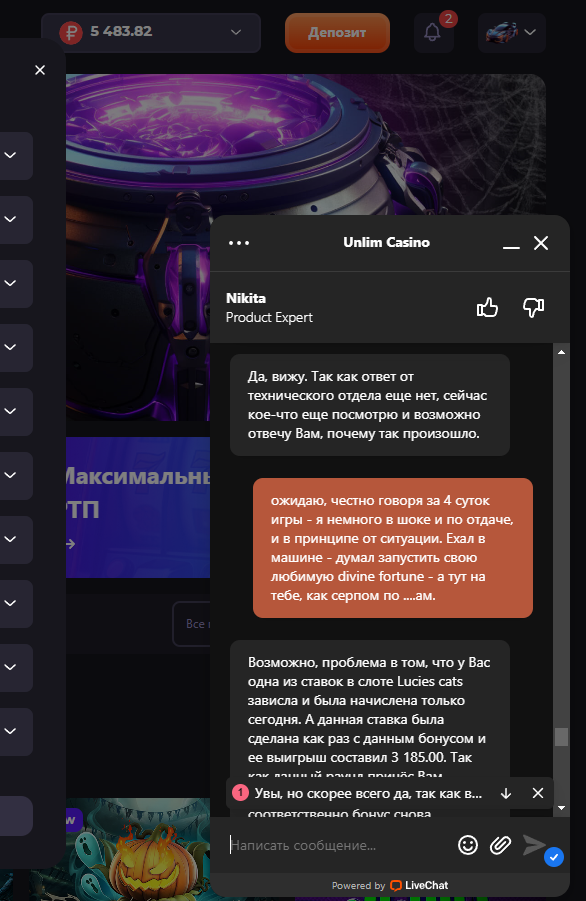This screenshot has height=901, width=586.
Task: Open the chat three-dots options menu
Action: pos(239,242)
